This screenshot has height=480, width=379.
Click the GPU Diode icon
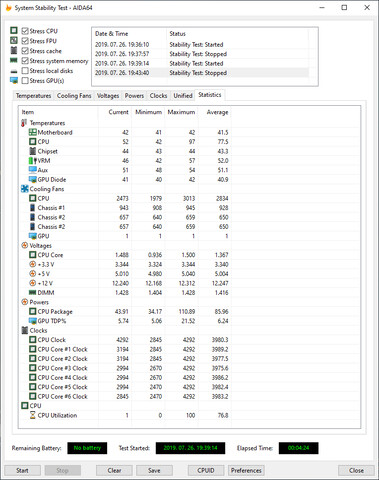[32, 179]
